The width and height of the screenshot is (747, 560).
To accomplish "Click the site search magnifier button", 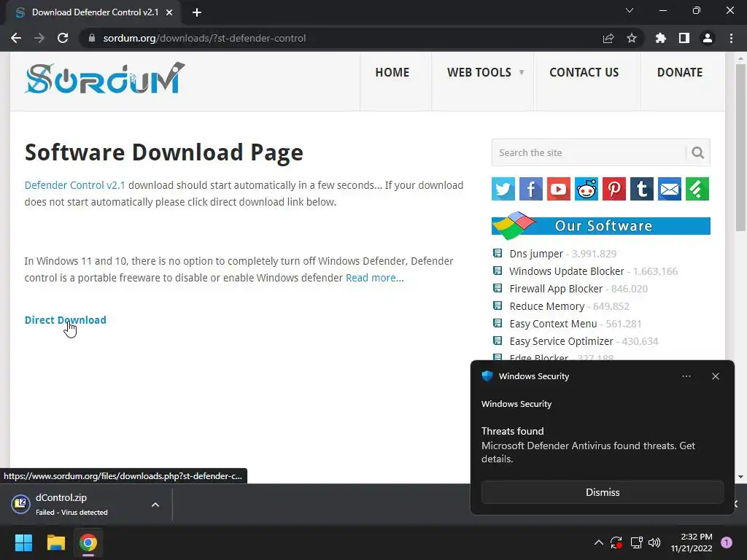I will 698,153.
